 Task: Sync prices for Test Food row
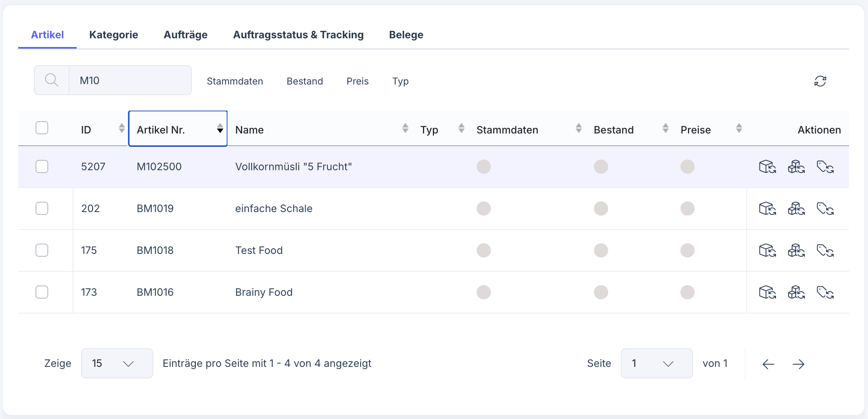pos(825,250)
